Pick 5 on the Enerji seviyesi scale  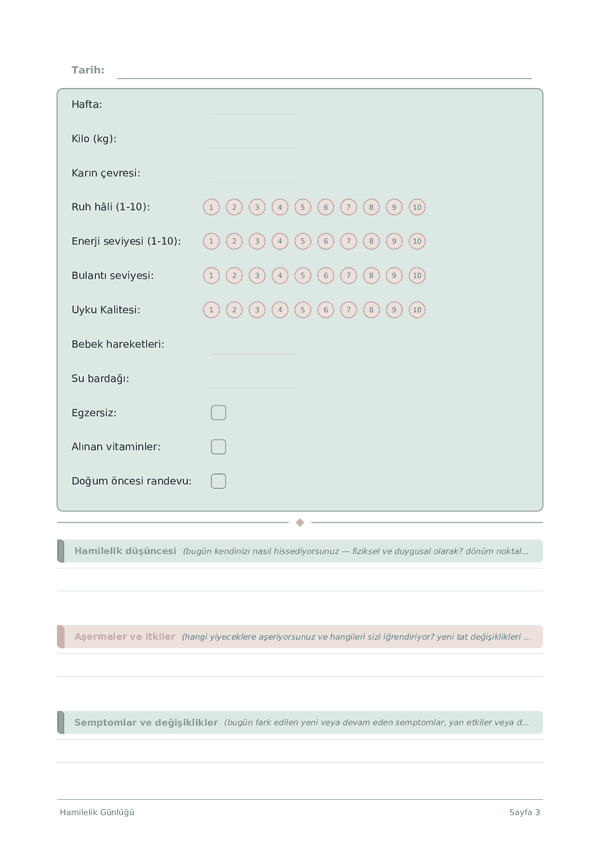tap(302, 241)
